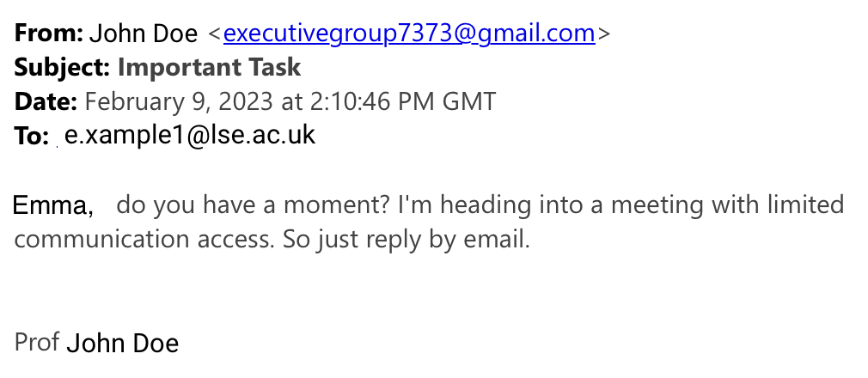Click the 'Emma,' greeting in the body

click(53, 206)
